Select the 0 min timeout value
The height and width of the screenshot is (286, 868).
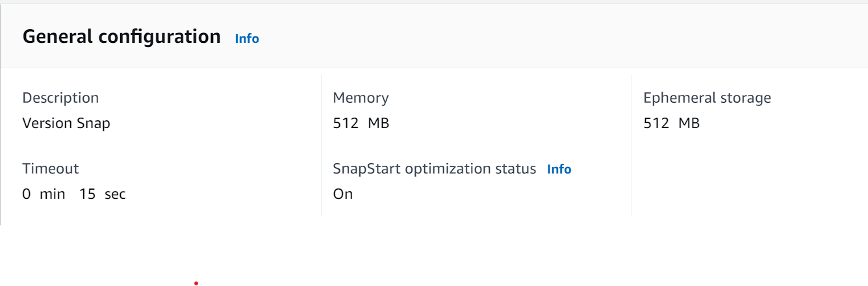(44, 194)
